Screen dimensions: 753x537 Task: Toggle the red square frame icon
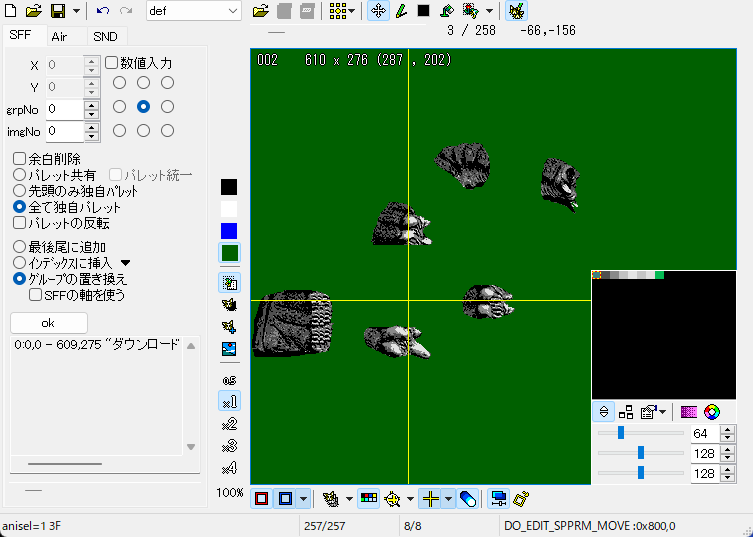point(262,499)
